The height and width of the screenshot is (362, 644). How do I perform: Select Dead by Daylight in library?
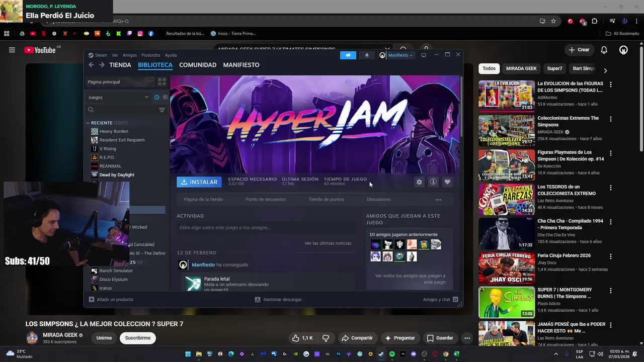click(117, 175)
